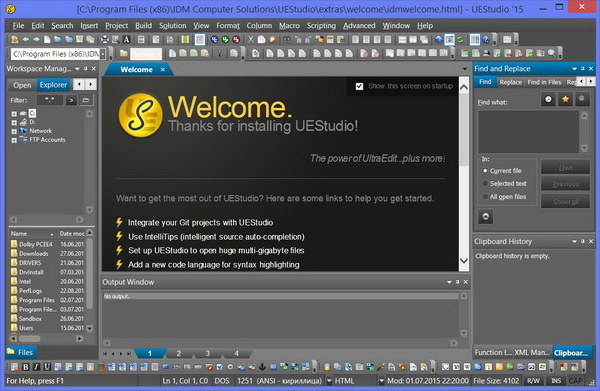Expand the FTP Accounts tree node

14,140
